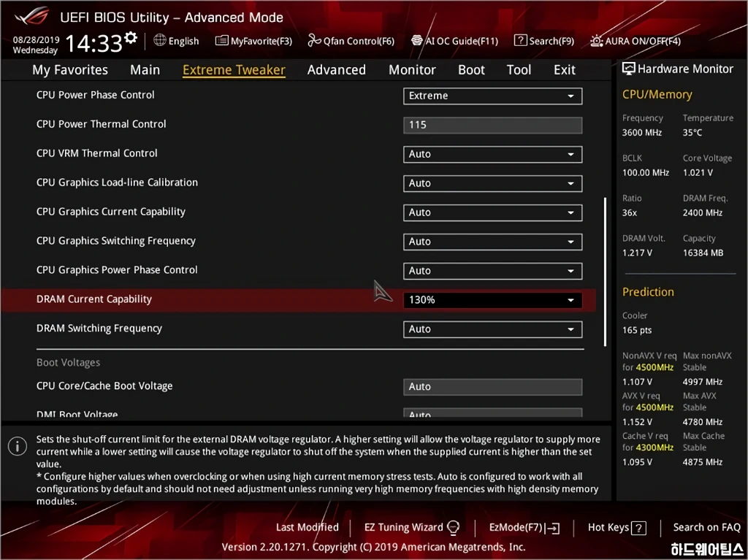The width and height of the screenshot is (748, 560).
Task: View Last Modified changes
Action: pos(307,527)
